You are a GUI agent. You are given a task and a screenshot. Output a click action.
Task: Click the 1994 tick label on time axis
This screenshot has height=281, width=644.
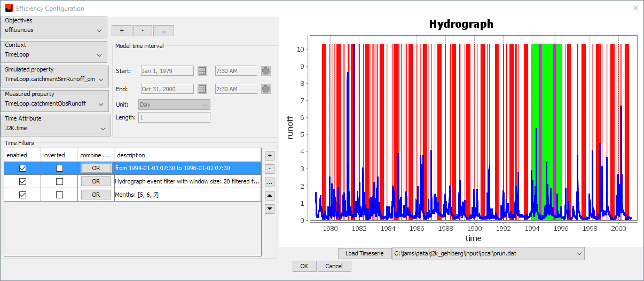tap(532, 228)
